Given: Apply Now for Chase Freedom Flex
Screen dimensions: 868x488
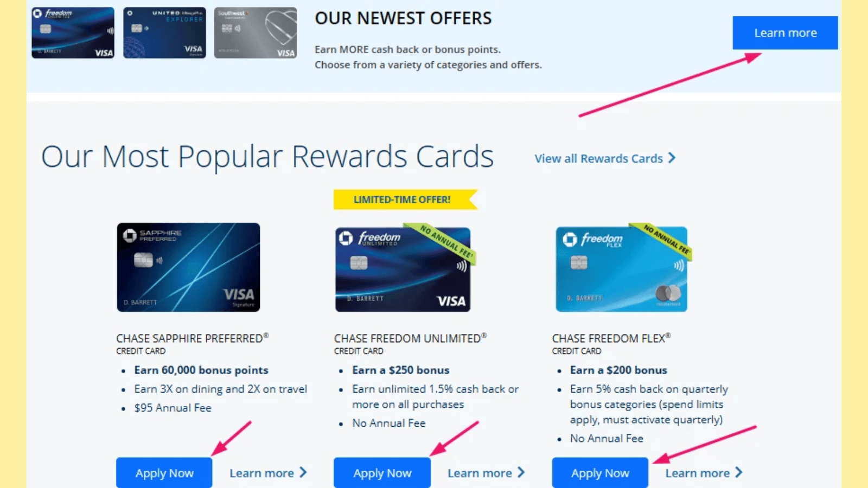Looking at the screenshot, I should coord(600,473).
